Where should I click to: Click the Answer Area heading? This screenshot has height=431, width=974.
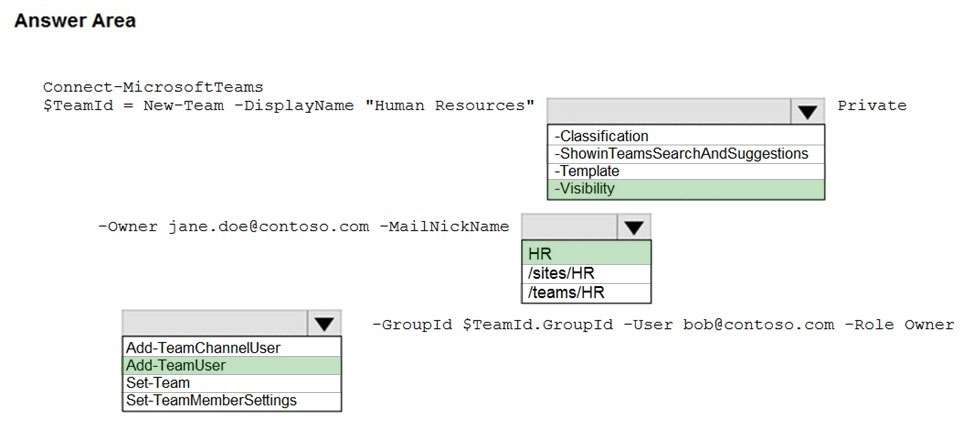click(x=75, y=21)
